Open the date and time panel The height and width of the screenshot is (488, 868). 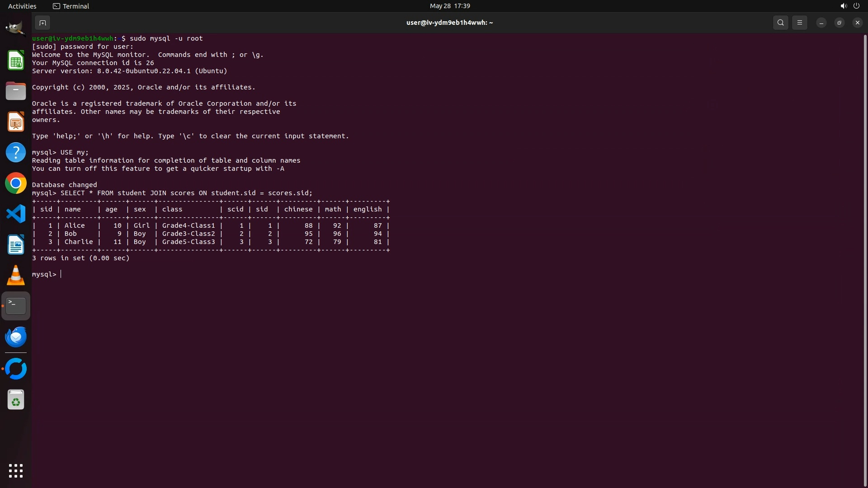[x=449, y=6]
